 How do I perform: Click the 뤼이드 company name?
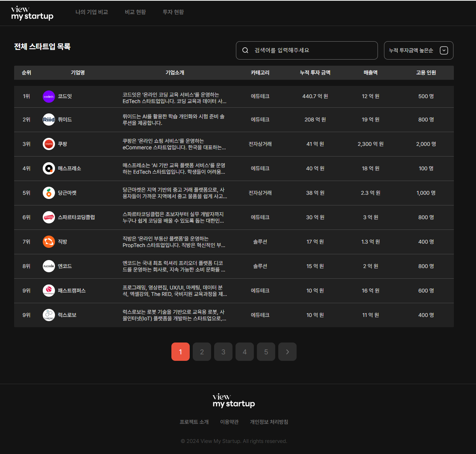65,120
